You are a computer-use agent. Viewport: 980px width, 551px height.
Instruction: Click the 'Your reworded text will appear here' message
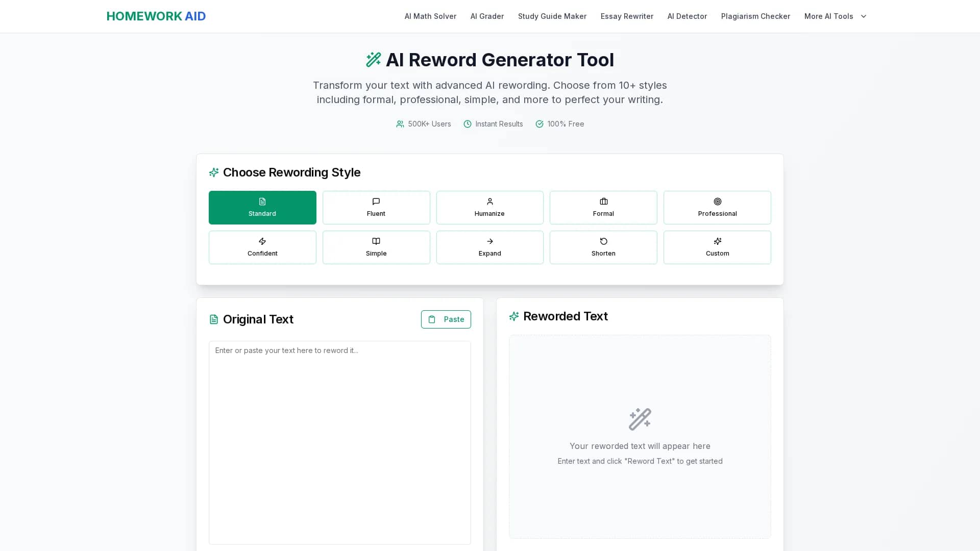tap(640, 446)
